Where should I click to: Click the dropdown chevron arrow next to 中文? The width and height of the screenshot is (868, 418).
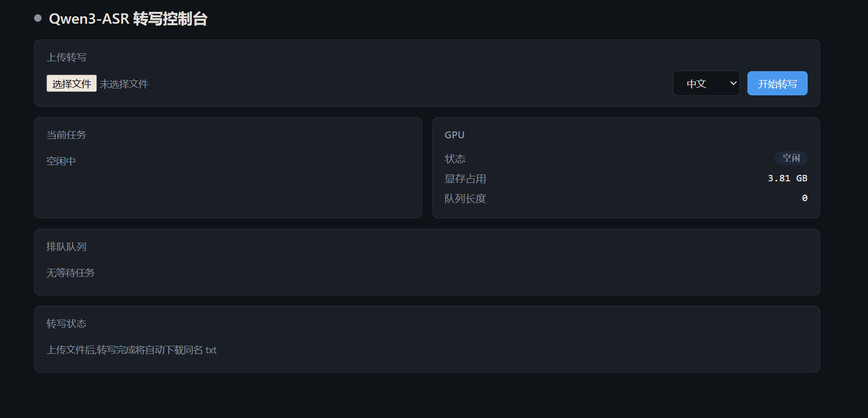tap(733, 84)
